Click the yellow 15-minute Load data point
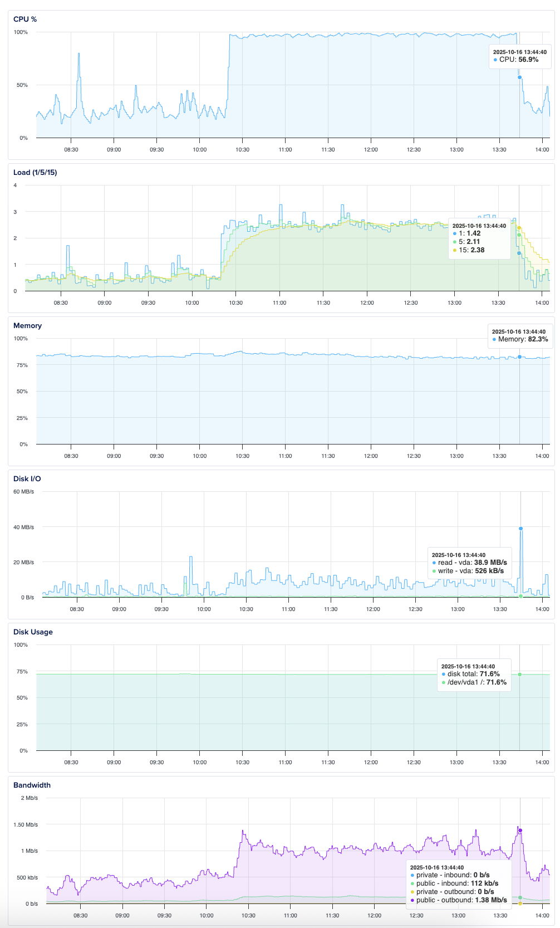Viewport: 560px width, 928px height. click(519, 228)
